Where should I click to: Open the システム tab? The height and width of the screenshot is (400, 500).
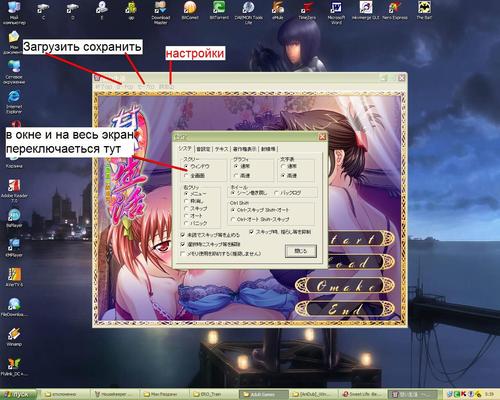(x=185, y=148)
